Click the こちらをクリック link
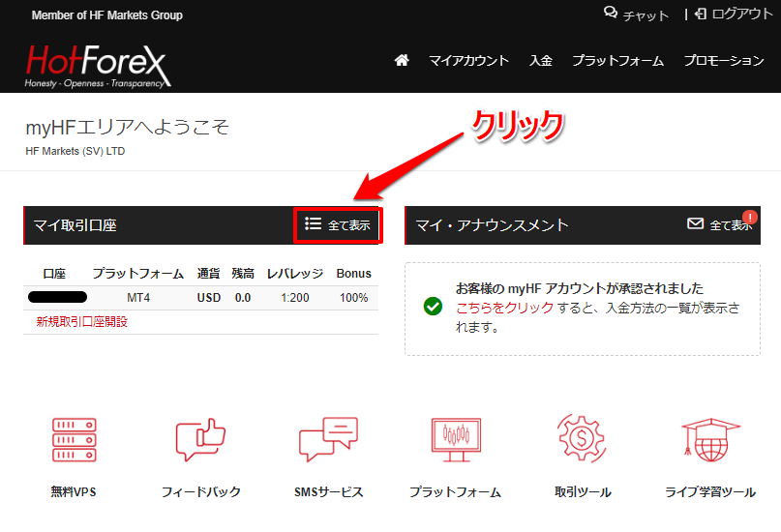Image resolution: width=781 pixels, height=532 pixels. (x=504, y=308)
